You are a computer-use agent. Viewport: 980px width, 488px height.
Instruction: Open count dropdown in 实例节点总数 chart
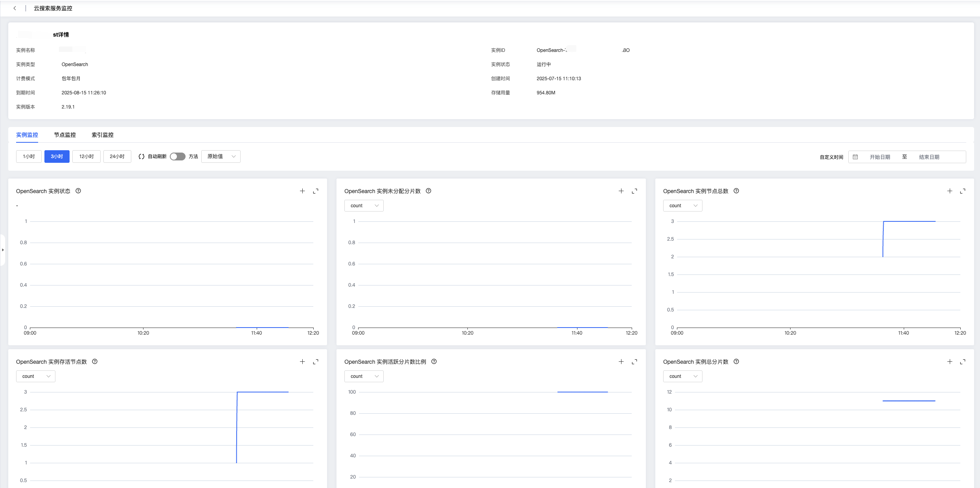(x=683, y=206)
